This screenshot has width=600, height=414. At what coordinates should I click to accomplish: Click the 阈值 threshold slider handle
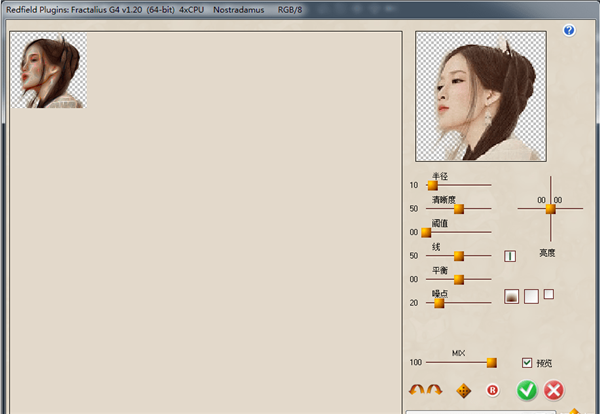pos(426,232)
